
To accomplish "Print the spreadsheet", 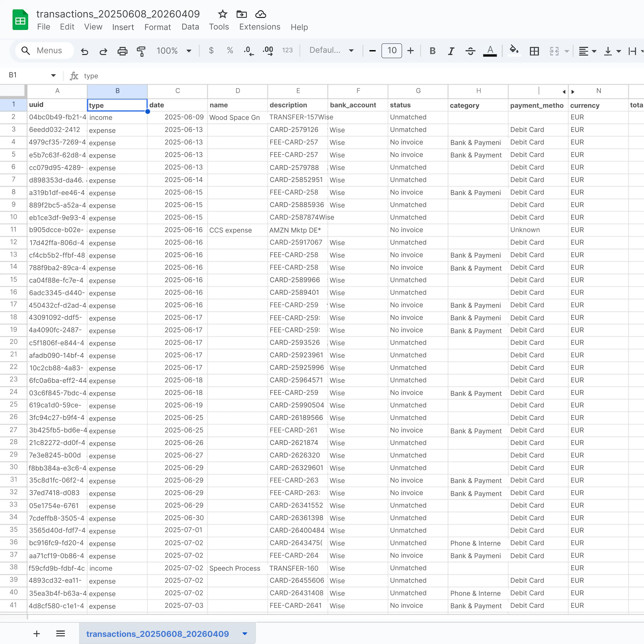I will [x=122, y=51].
